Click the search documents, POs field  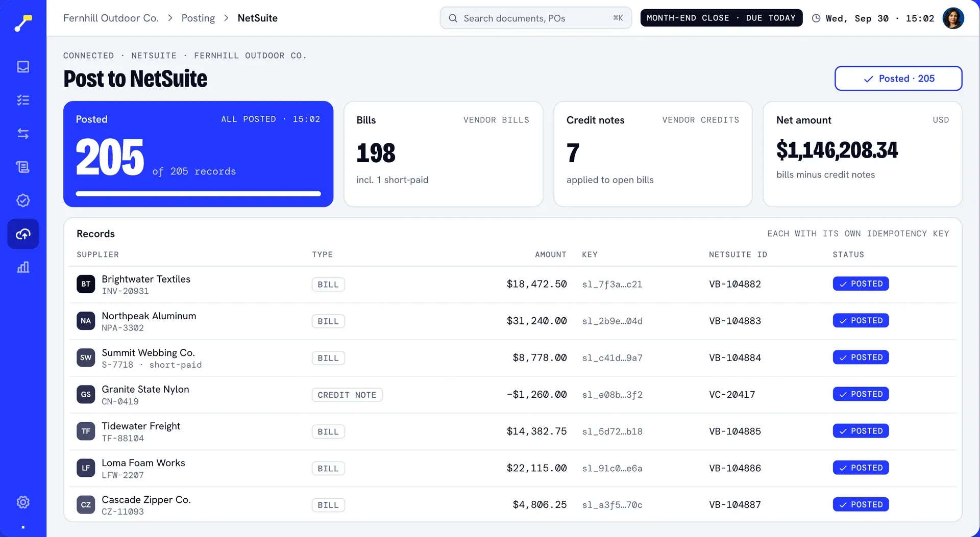(x=535, y=18)
